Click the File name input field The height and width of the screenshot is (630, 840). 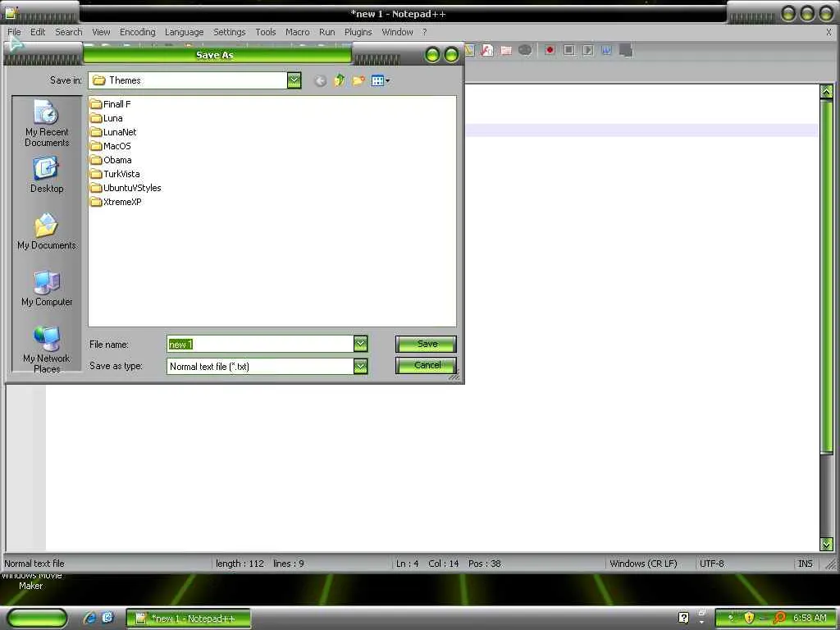pos(260,344)
